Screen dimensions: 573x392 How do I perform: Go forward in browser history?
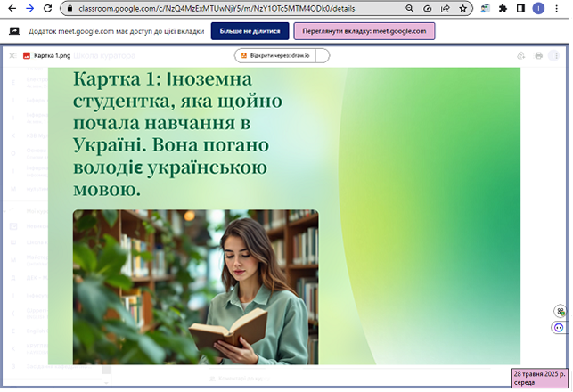(x=30, y=8)
